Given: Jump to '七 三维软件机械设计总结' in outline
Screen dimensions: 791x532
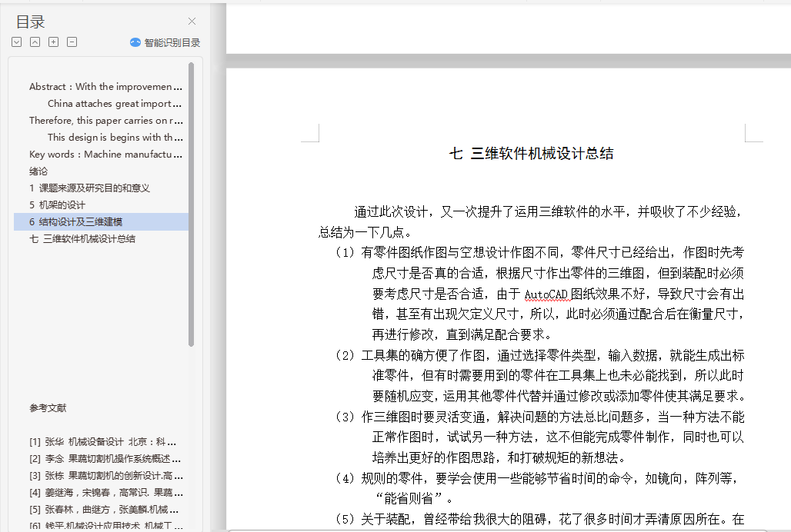Looking at the screenshot, I should pos(82,239).
